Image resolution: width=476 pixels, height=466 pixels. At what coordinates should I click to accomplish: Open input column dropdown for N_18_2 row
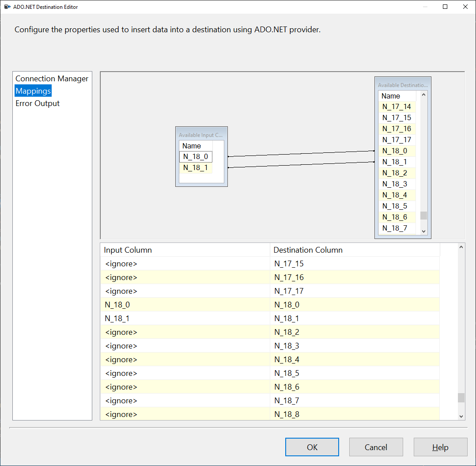185,332
